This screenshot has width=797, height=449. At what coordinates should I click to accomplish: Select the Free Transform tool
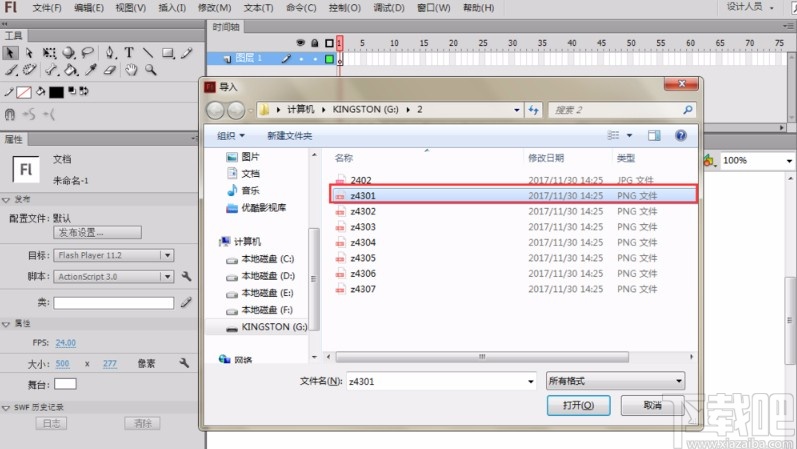[x=49, y=52]
